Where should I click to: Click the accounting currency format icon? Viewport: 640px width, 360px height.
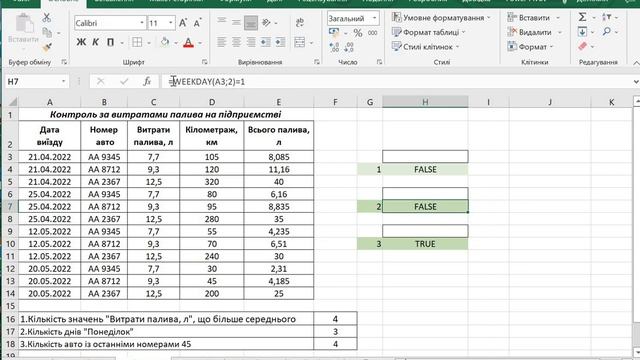tap(334, 32)
